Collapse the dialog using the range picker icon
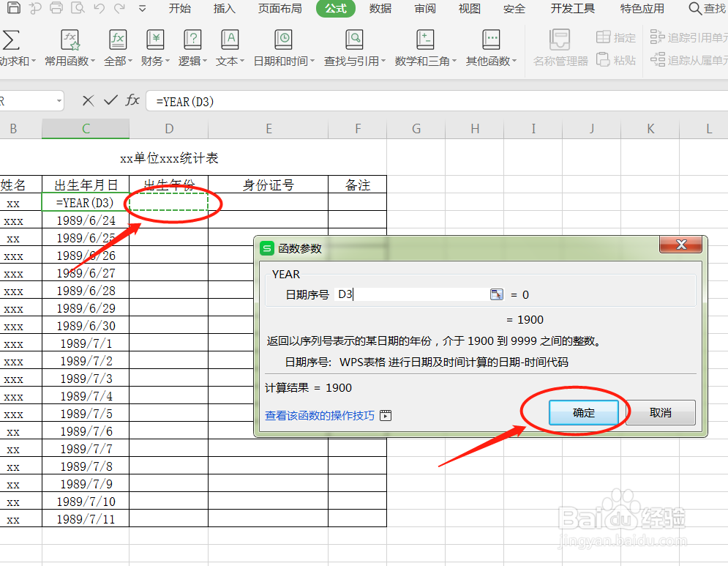Screen dimensions: 728x566 (x=497, y=294)
